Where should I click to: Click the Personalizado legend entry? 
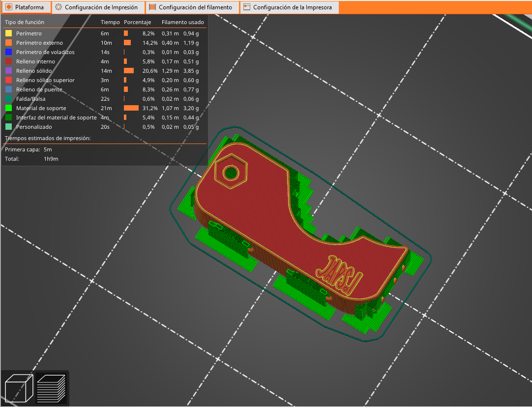point(33,127)
